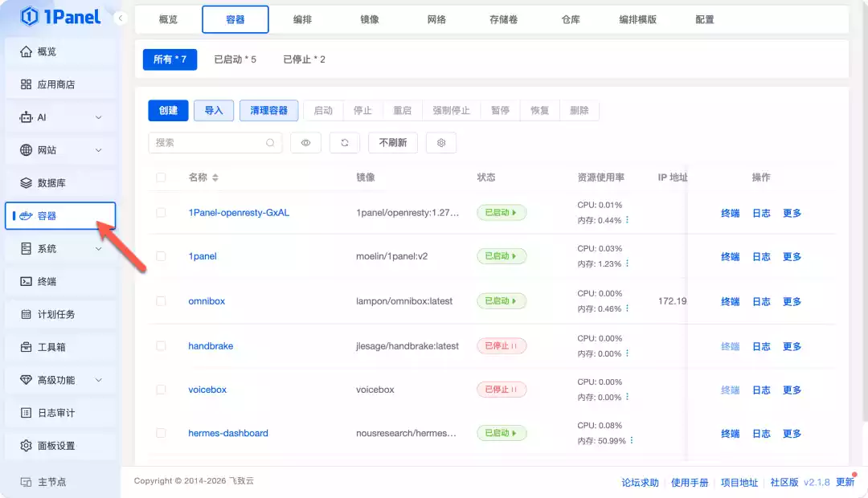Select the 已停止 * 2 filter tab
Image resolution: width=868 pixels, height=498 pixels.
[303, 59]
